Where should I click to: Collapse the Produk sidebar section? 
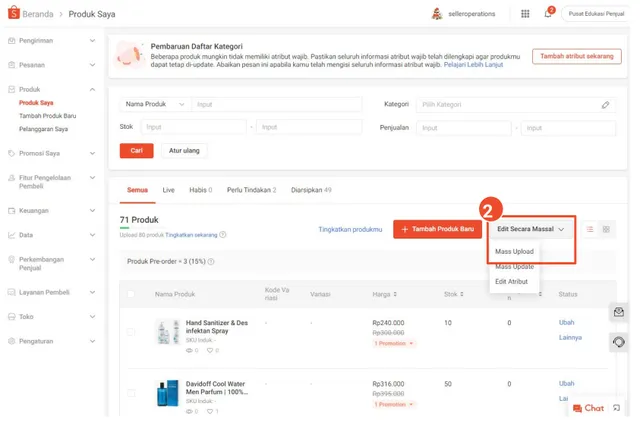tap(93, 89)
